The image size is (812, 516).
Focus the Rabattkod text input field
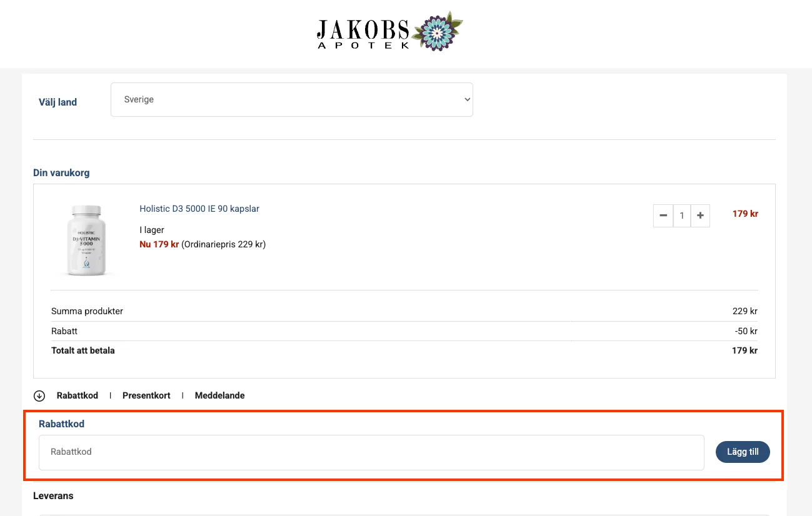click(371, 452)
